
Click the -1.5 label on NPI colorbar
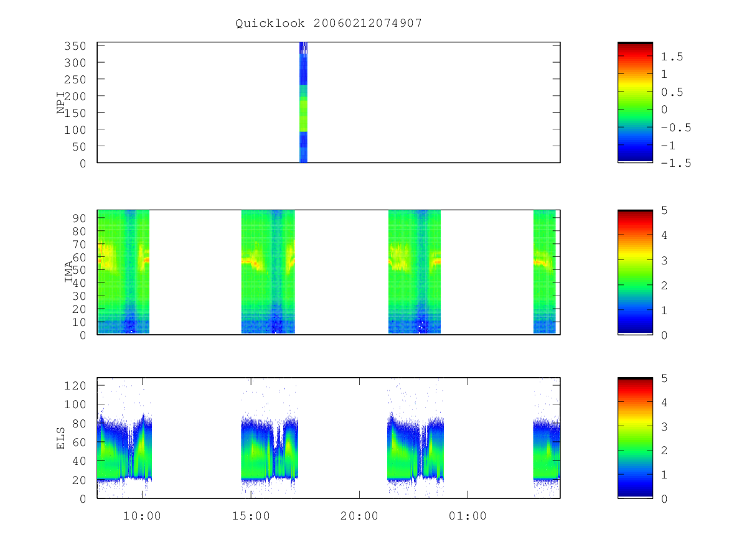pyautogui.click(x=676, y=163)
